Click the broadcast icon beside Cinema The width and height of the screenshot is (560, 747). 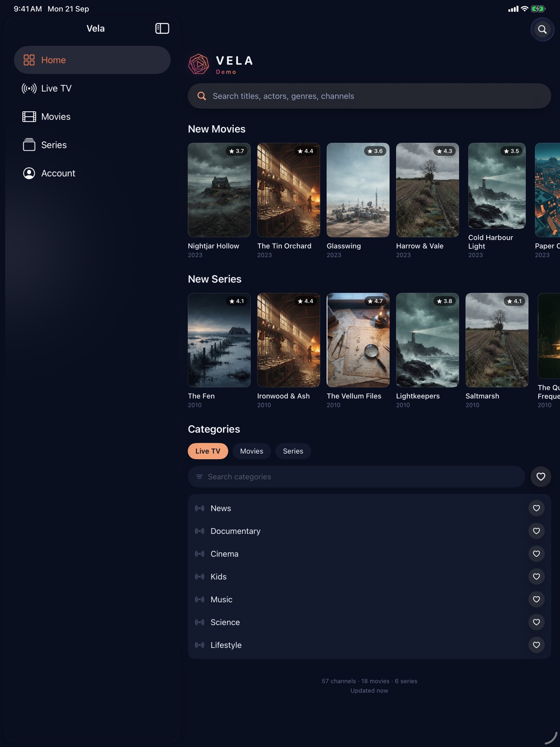(x=200, y=554)
